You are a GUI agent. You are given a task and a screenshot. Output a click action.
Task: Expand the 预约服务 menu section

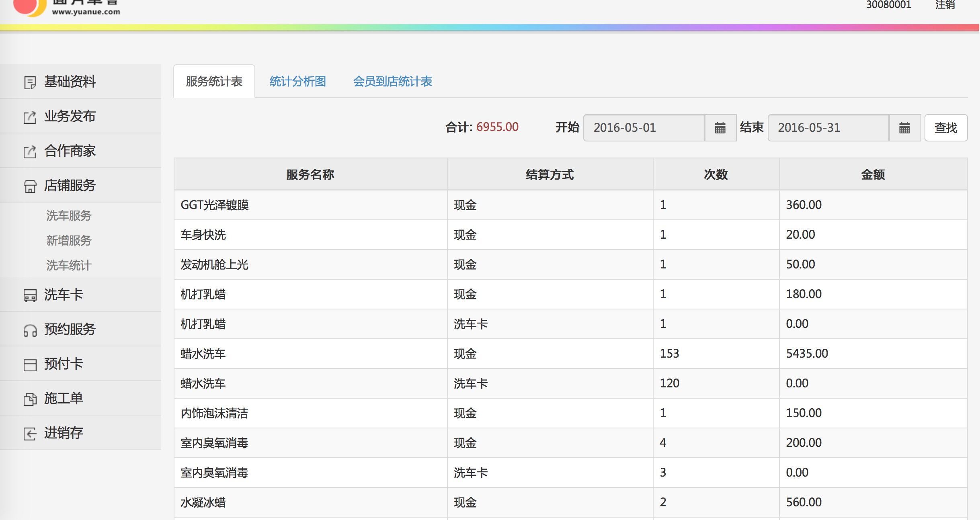[x=80, y=329]
